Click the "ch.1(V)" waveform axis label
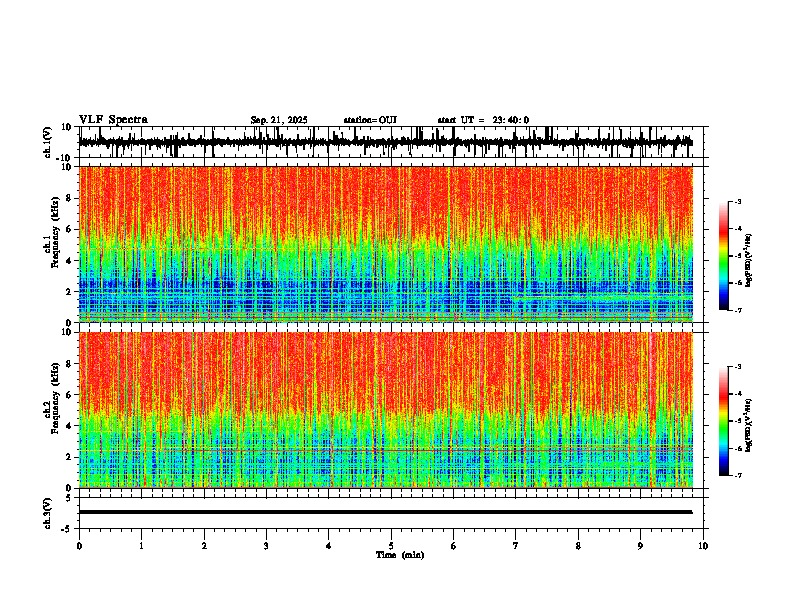This screenshot has height=612, width=792. [x=48, y=142]
